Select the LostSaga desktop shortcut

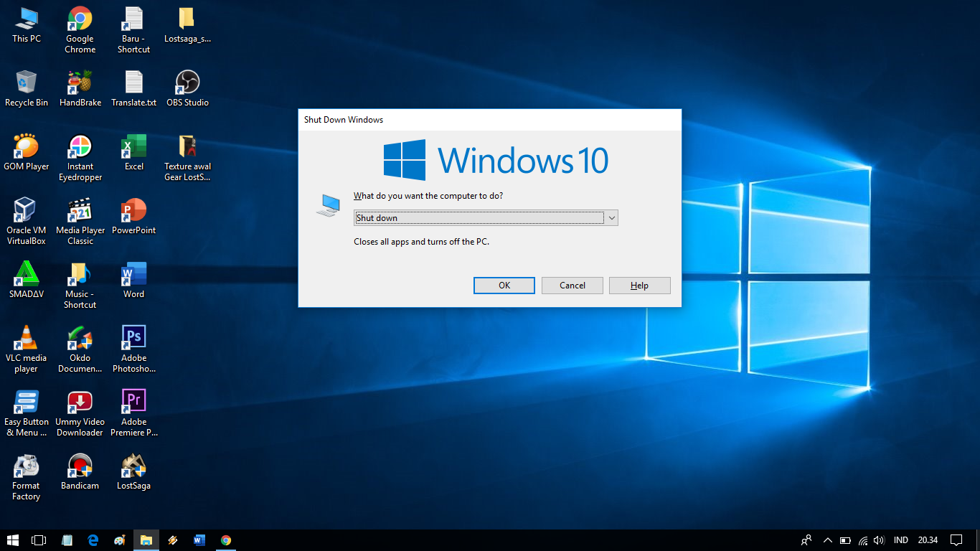(133, 472)
